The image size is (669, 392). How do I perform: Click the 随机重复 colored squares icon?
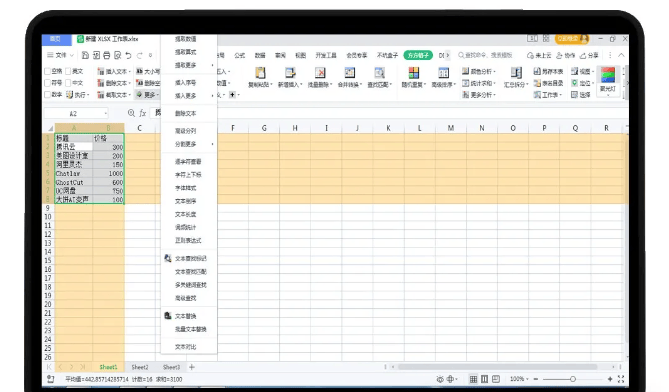click(413, 73)
